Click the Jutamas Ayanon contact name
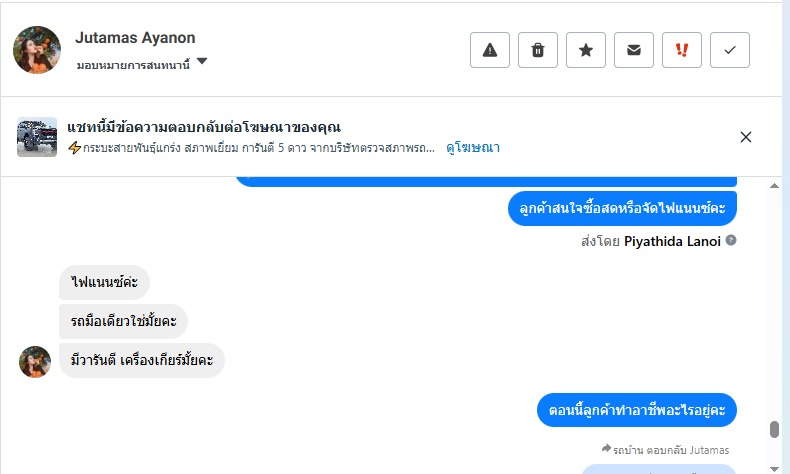Viewport: 790px width, 474px height. (135, 38)
